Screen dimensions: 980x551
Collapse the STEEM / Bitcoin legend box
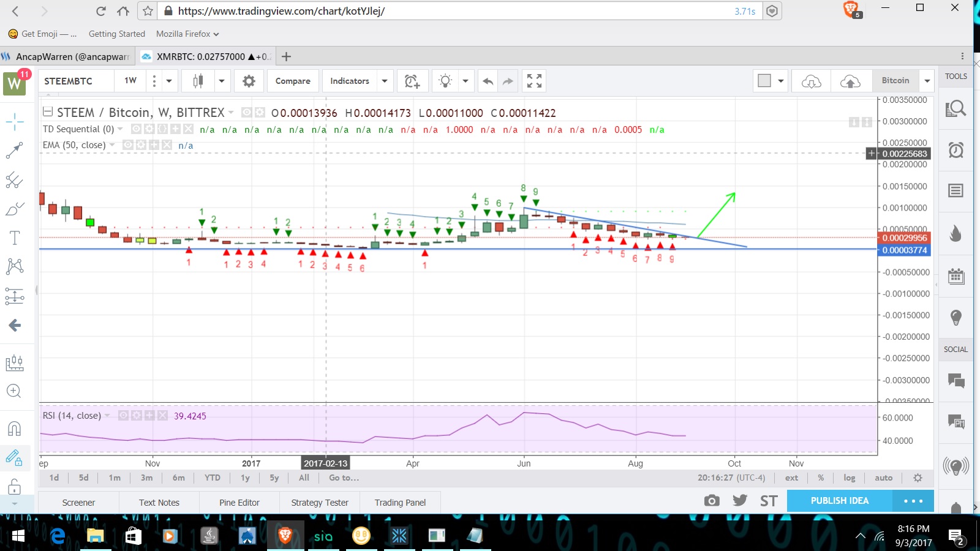47,112
